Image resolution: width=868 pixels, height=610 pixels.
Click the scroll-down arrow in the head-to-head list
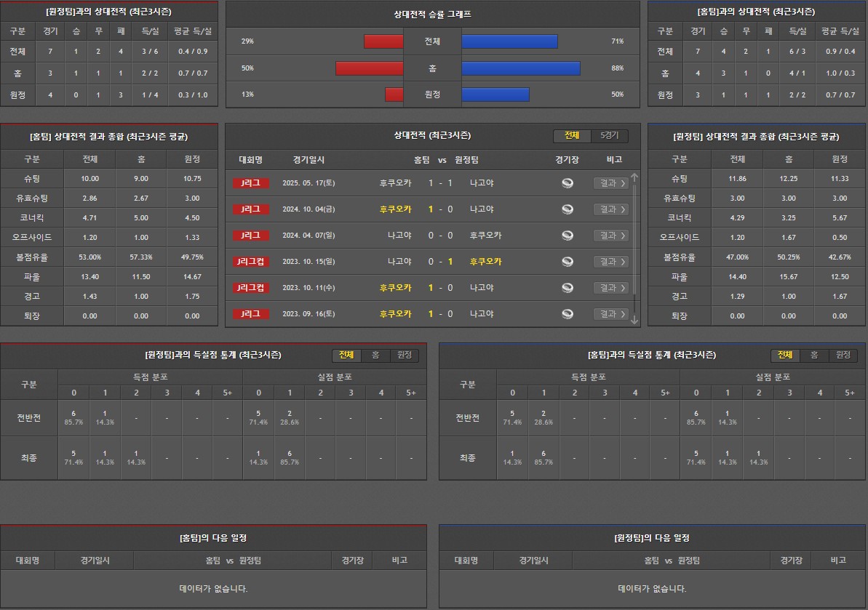634,319
